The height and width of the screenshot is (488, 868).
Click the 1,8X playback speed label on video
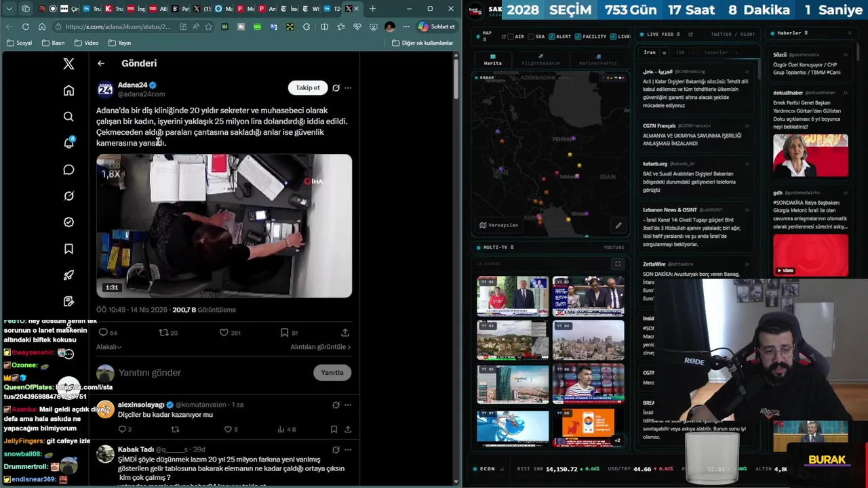(111, 174)
